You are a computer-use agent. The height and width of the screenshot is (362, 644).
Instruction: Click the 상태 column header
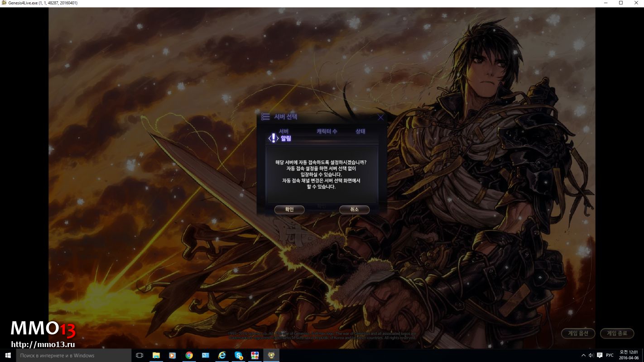click(x=360, y=131)
